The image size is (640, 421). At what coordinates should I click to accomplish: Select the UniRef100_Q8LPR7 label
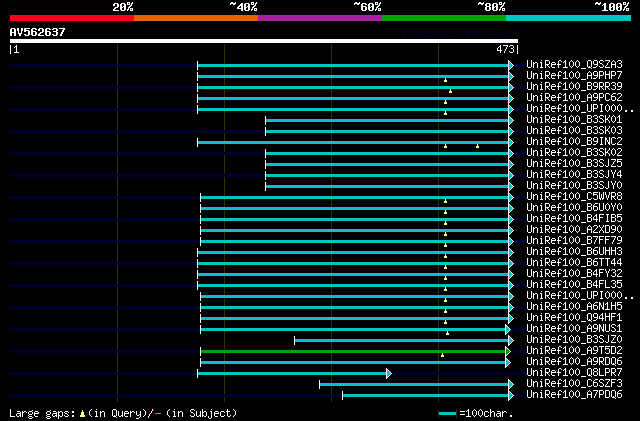point(574,373)
